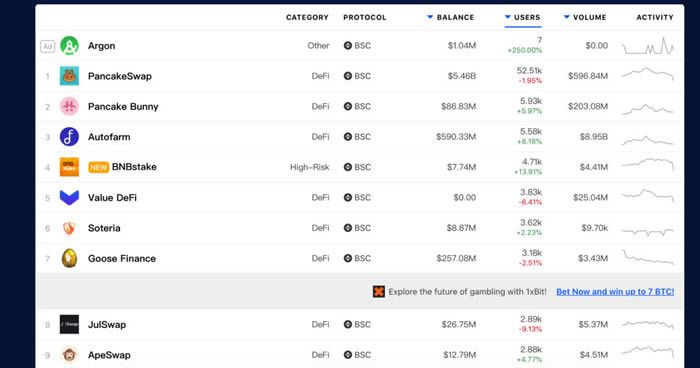
Task: Open the Autofarm blue circular logo
Action: (69, 137)
